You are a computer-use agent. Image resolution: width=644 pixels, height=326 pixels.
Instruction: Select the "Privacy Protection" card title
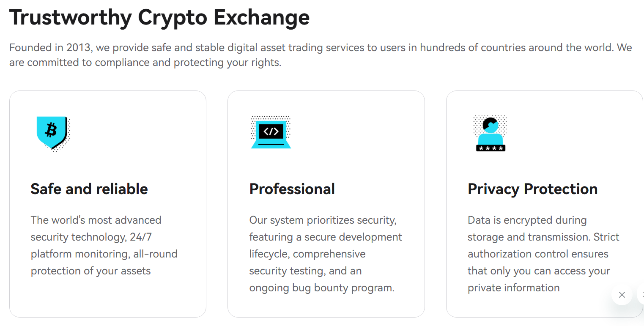coord(532,189)
